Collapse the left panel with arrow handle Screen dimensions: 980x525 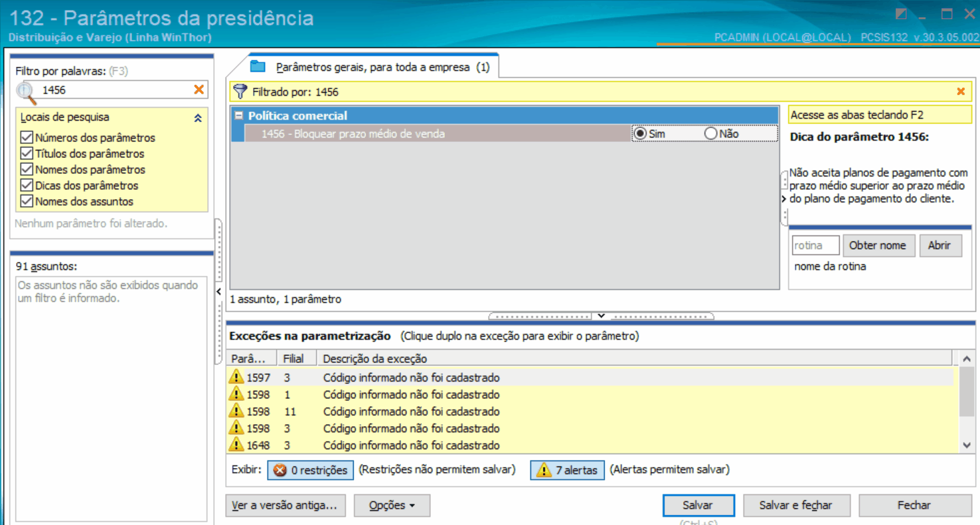point(218,291)
